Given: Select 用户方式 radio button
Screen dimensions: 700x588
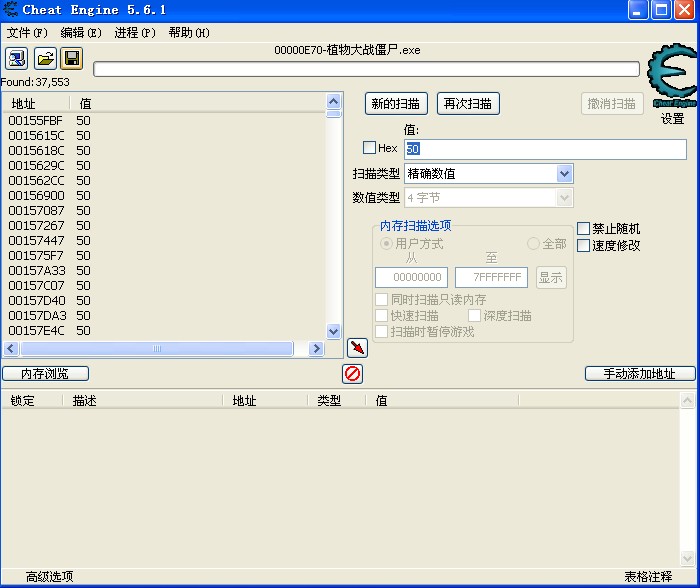Looking at the screenshot, I should [386, 244].
